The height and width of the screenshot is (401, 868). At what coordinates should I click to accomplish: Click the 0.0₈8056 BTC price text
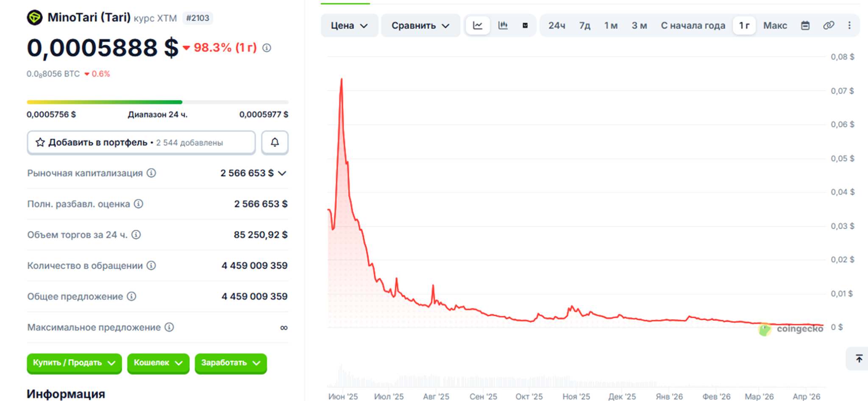tap(53, 74)
